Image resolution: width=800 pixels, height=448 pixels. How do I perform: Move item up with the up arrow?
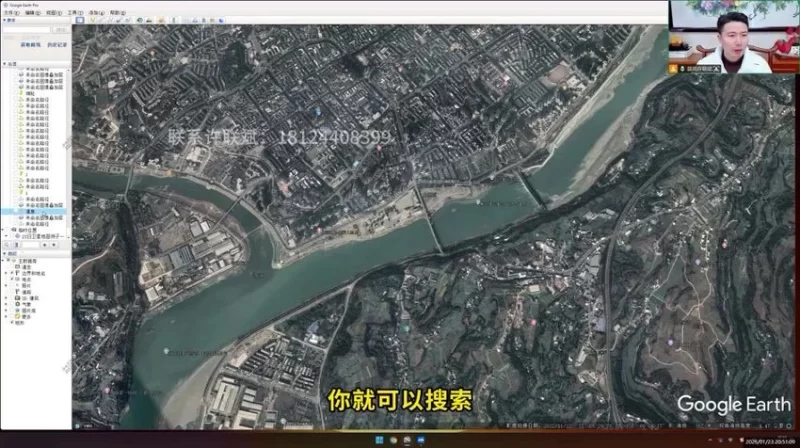pyautogui.click(x=45, y=245)
